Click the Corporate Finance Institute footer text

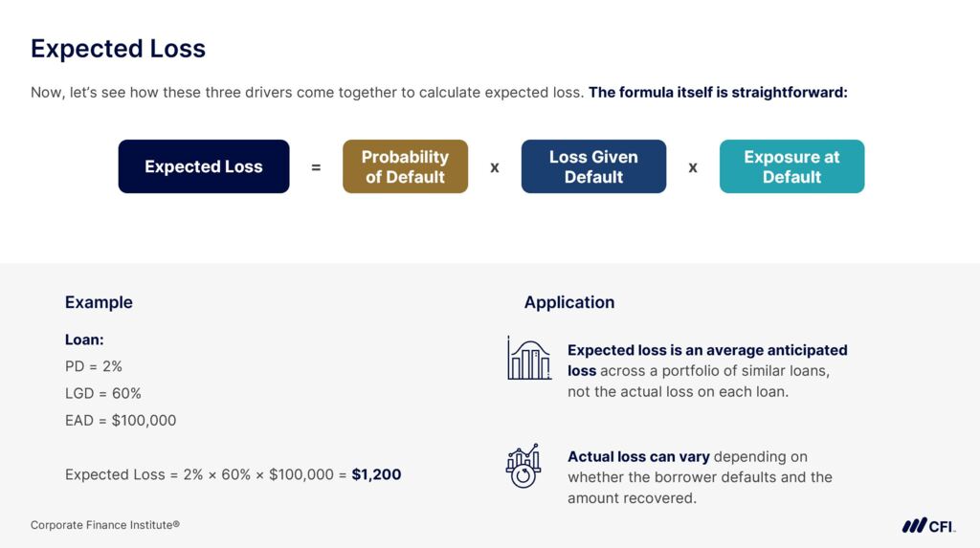pos(105,525)
